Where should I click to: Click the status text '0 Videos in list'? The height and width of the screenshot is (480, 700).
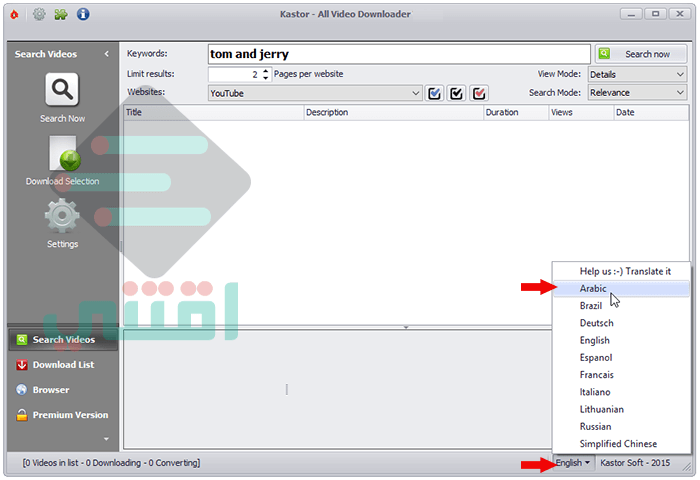coord(51,463)
